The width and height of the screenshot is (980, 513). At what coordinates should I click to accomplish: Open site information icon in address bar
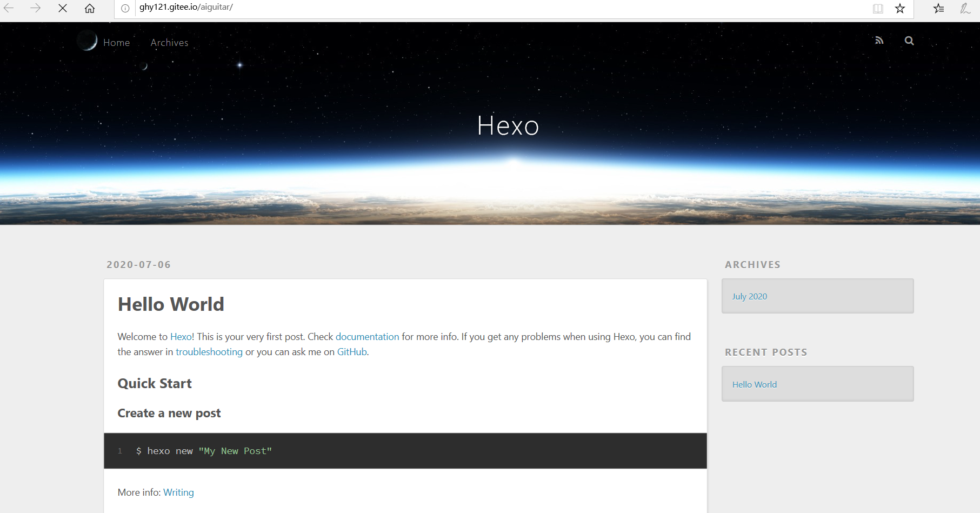pyautogui.click(x=125, y=8)
